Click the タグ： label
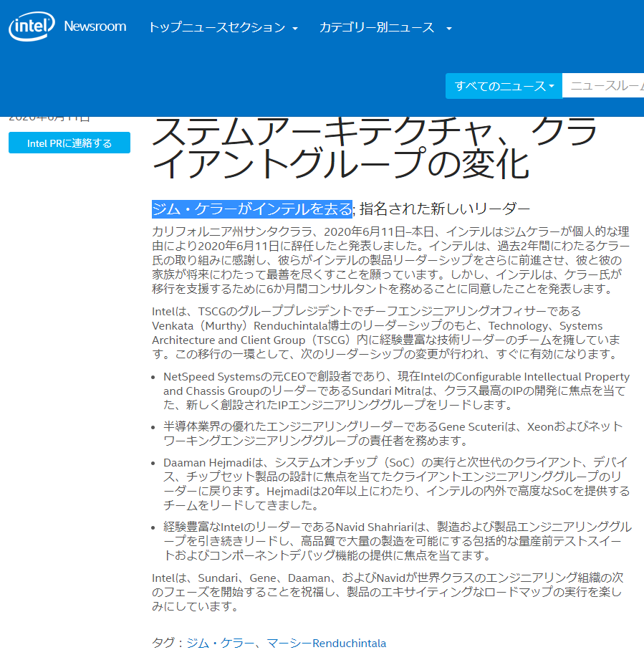Image resolution: width=644 pixels, height=660 pixels. 168,644
